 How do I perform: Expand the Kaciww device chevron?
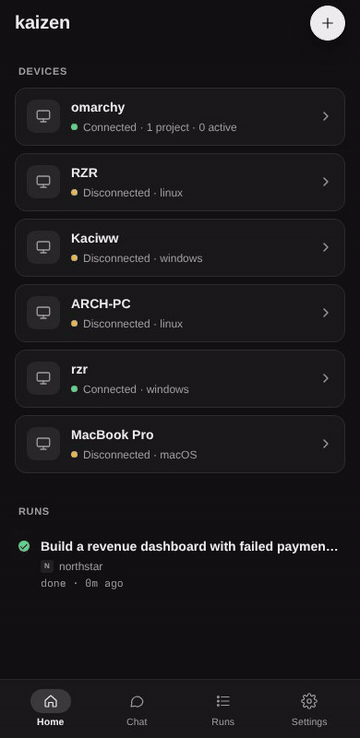point(326,247)
